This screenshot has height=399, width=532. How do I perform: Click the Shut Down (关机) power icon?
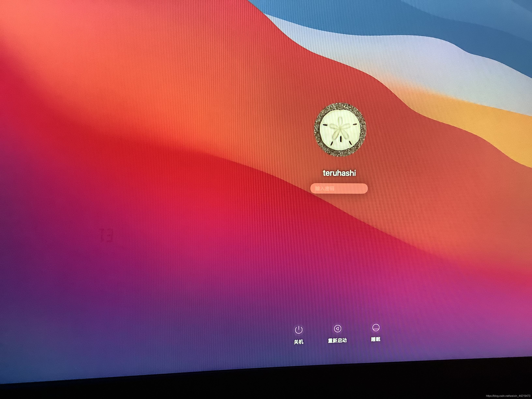pos(298,330)
